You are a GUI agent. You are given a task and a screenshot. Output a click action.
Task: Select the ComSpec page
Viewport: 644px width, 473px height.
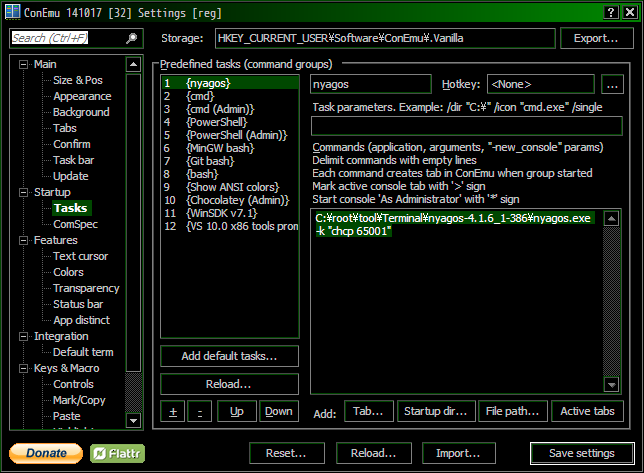click(76, 224)
